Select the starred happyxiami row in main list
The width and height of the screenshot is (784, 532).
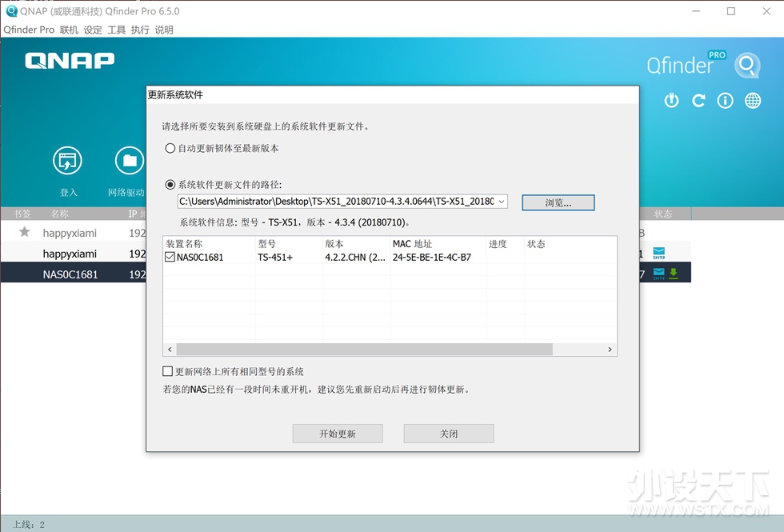(73, 233)
